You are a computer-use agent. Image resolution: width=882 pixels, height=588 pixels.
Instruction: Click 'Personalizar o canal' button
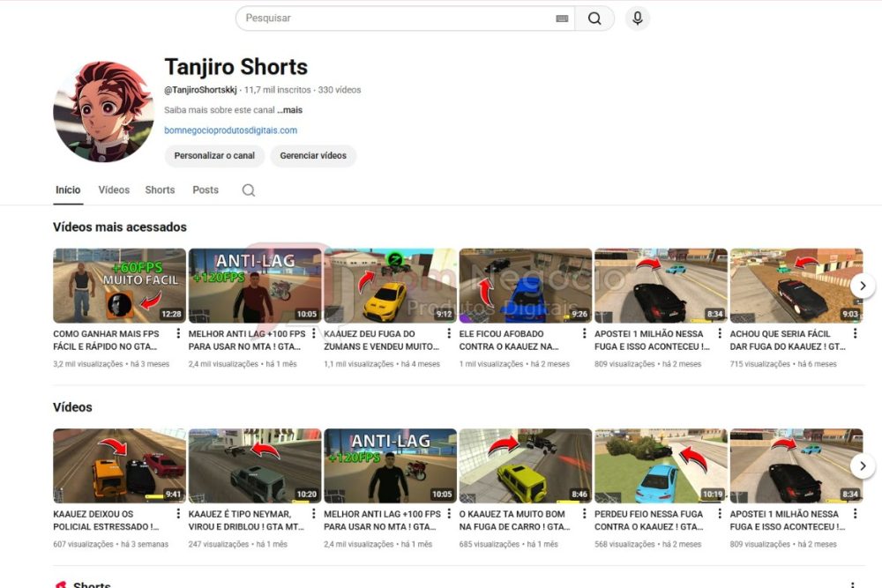pos(214,156)
